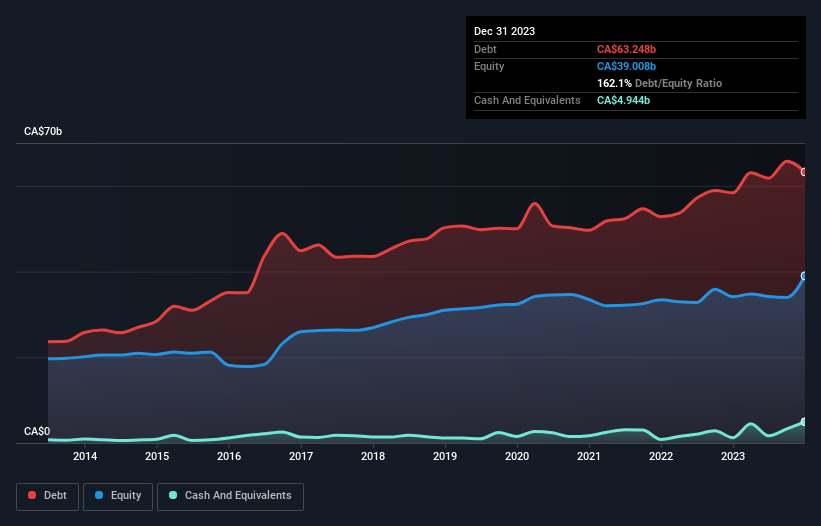Click the CA$4.944b cash value
821x526 pixels.
pyautogui.click(x=623, y=100)
